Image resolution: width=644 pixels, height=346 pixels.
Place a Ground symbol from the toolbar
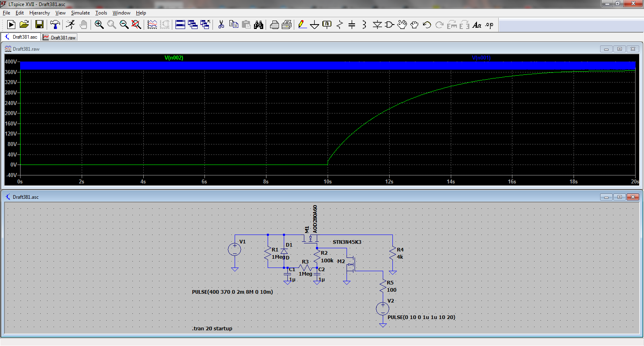click(314, 25)
